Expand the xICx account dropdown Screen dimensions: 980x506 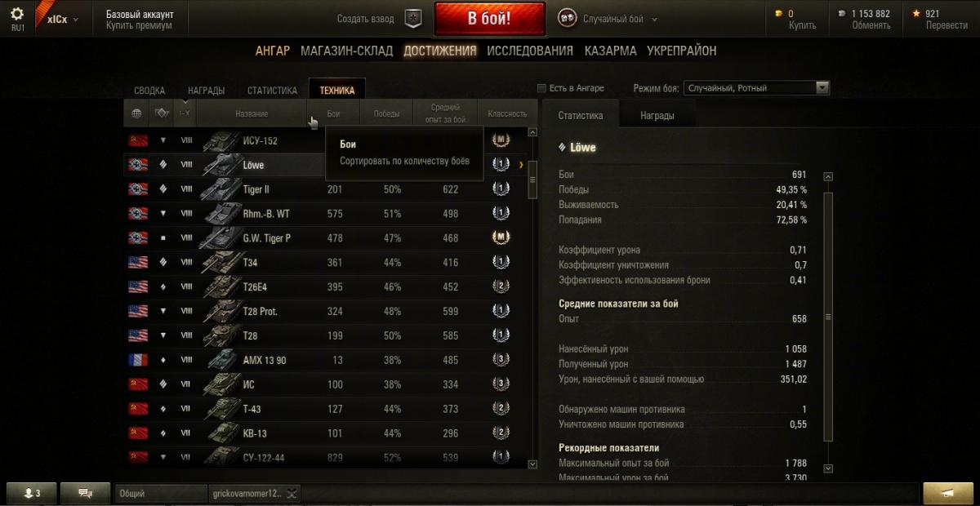click(62, 19)
